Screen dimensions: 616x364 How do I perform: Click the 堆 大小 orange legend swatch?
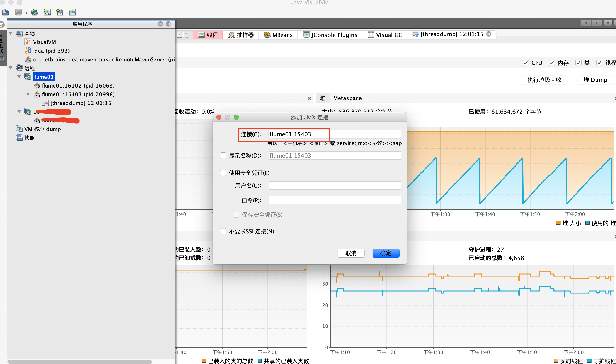(558, 223)
